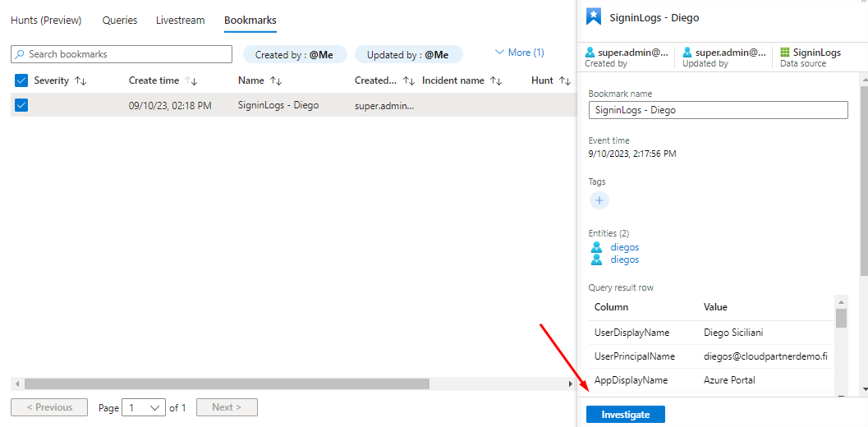This screenshot has height=427, width=868.
Task: Click the Created by user avatar icon
Action: [590, 53]
